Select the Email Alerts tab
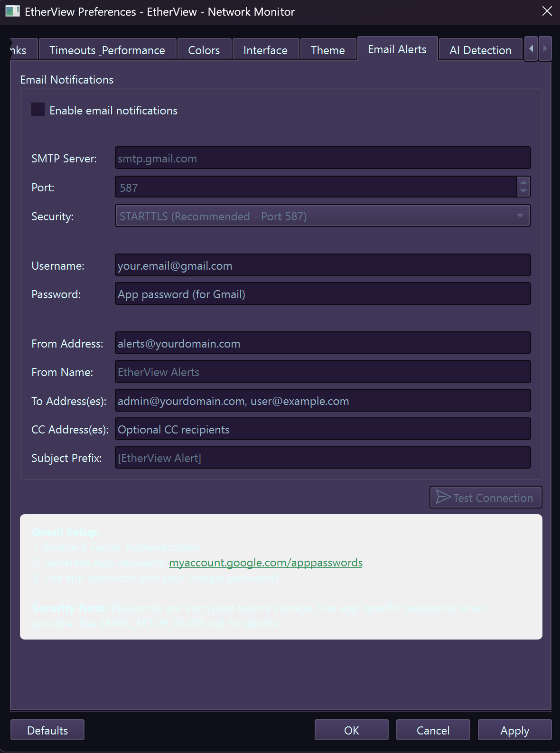The image size is (560, 753). coord(397,49)
